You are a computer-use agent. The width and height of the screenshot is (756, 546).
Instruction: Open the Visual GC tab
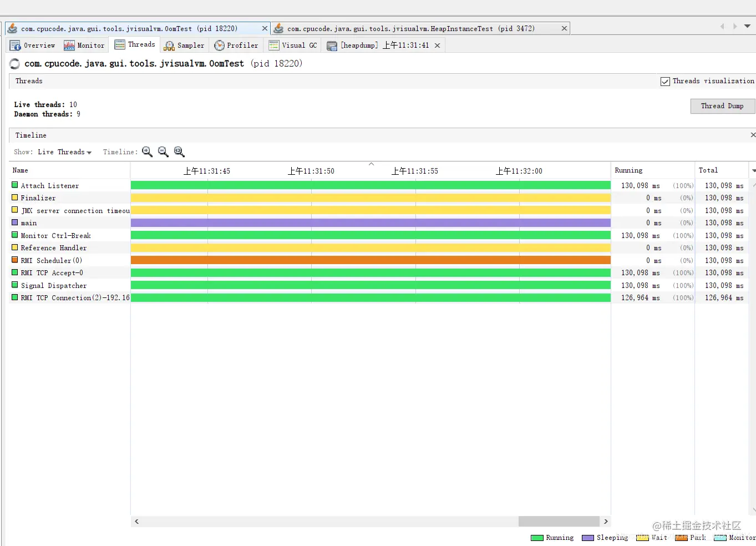point(293,46)
